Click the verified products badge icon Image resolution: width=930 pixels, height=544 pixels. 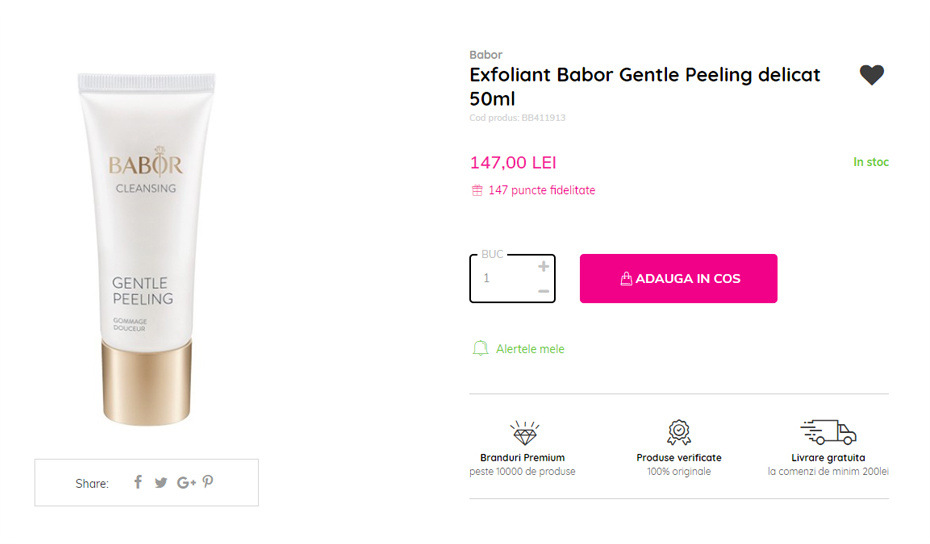click(679, 433)
